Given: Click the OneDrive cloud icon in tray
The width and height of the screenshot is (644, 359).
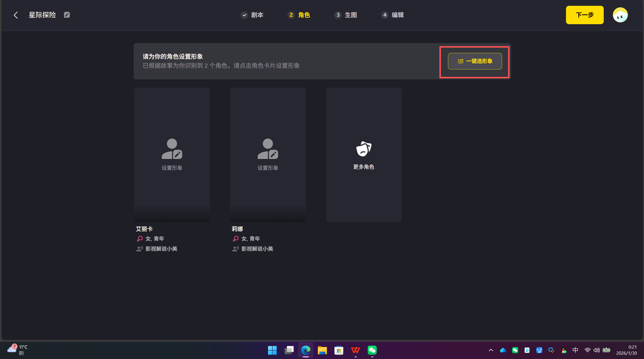Looking at the screenshot, I should (503, 350).
